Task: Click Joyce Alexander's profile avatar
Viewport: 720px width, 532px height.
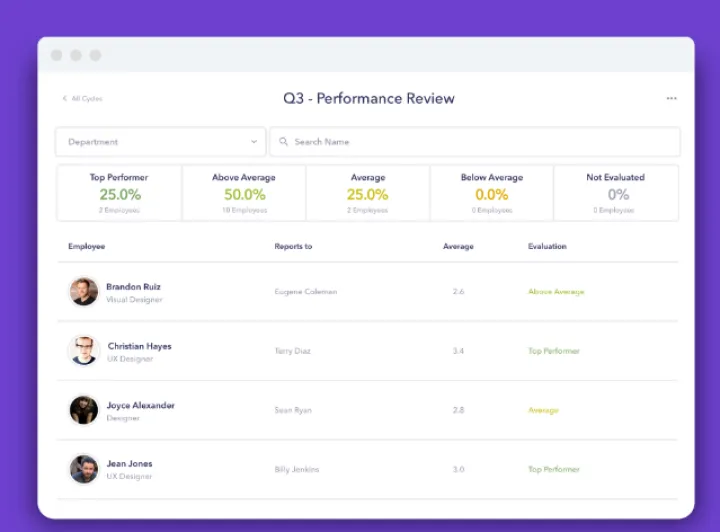Action: [84, 410]
